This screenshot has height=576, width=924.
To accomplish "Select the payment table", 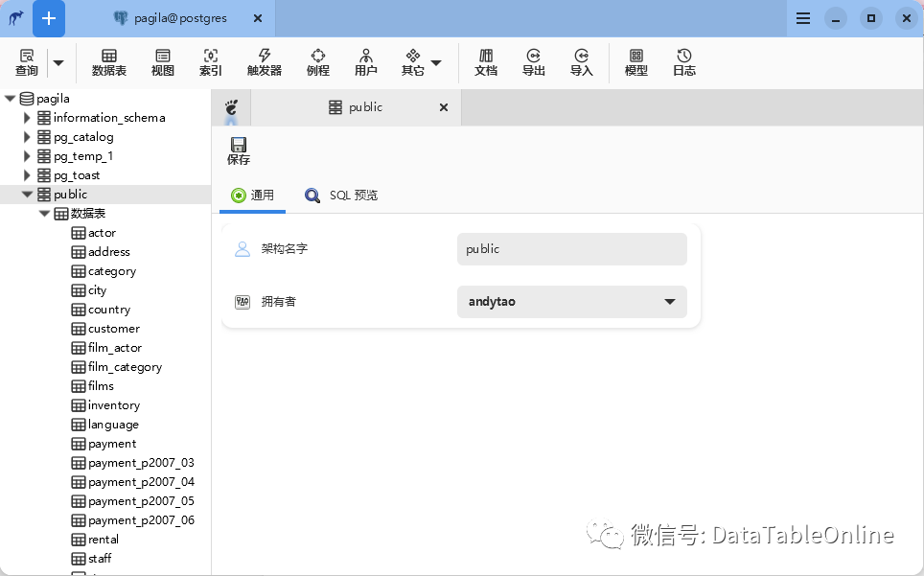I will (x=112, y=444).
